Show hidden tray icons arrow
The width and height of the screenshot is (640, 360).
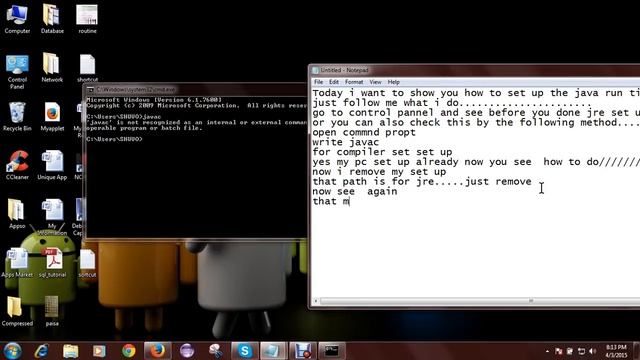pyautogui.click(x=547, y=351)
